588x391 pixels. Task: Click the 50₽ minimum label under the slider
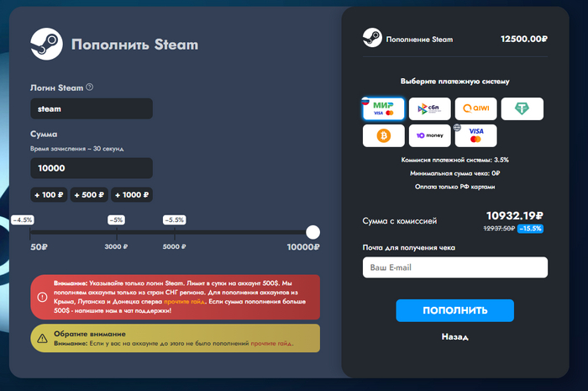tap(39, 247)
